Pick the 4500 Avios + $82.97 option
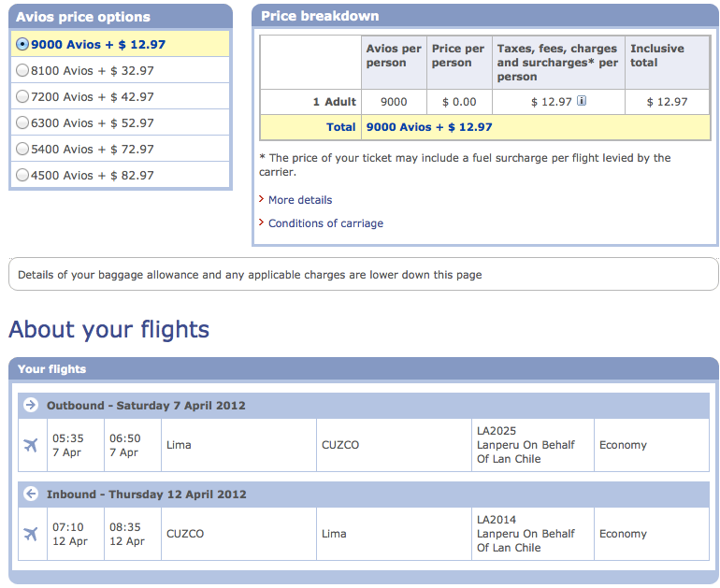Screen dimensions: 720x588 pos(22,175)
